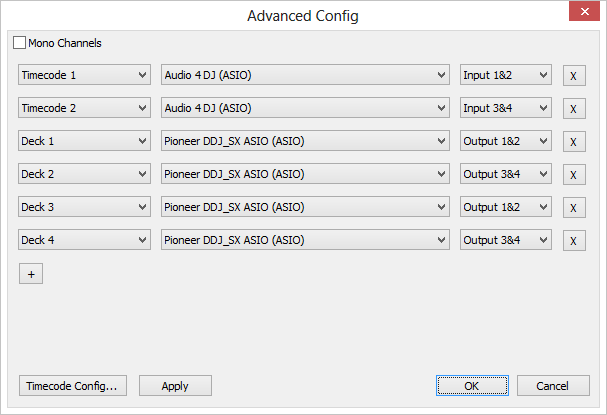The image size is (607, 415).
Task: Open the Timecode 1 source dropdown
Action: click(x=84, y=75)
